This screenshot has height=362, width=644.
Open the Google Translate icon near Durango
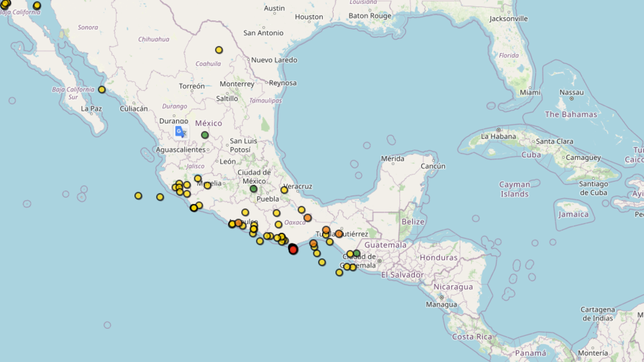(181, 132)
